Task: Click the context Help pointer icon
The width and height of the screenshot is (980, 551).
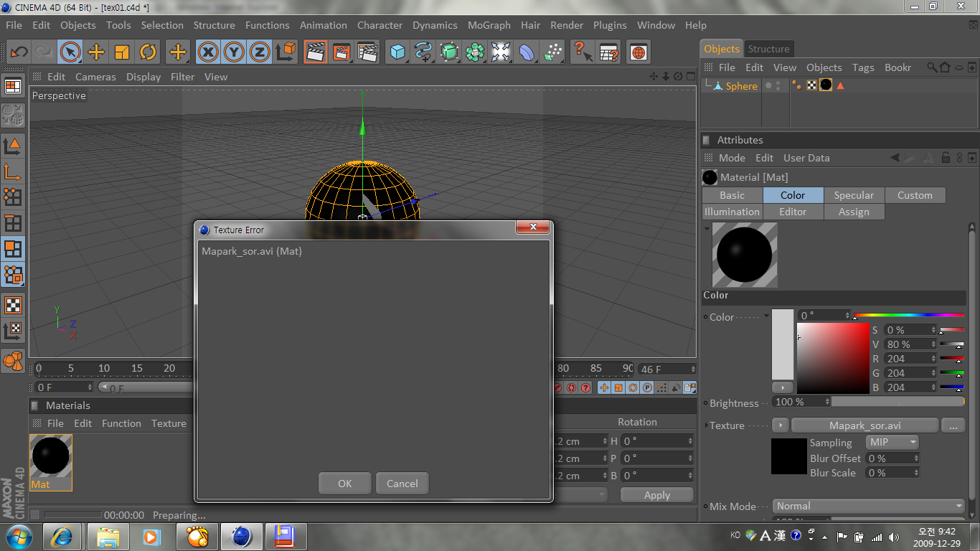Action: click(x=583, y=52)
